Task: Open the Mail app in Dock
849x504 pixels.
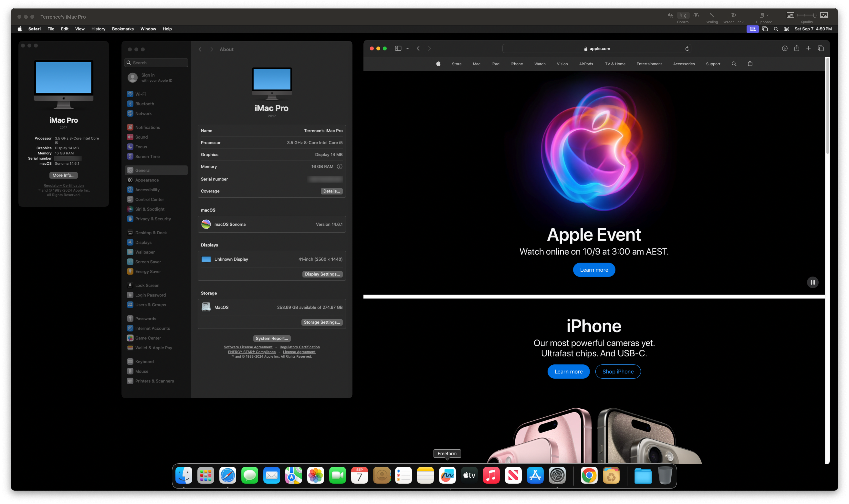Action: (x=272, y=475)
